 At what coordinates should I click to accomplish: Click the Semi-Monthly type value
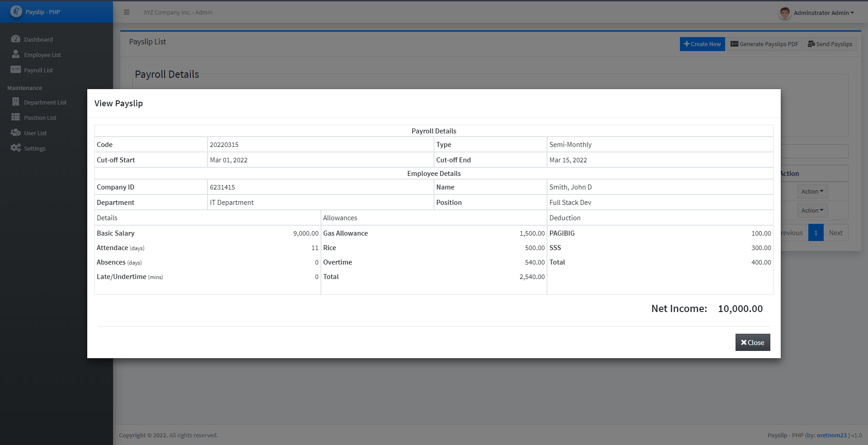[571, 145]
